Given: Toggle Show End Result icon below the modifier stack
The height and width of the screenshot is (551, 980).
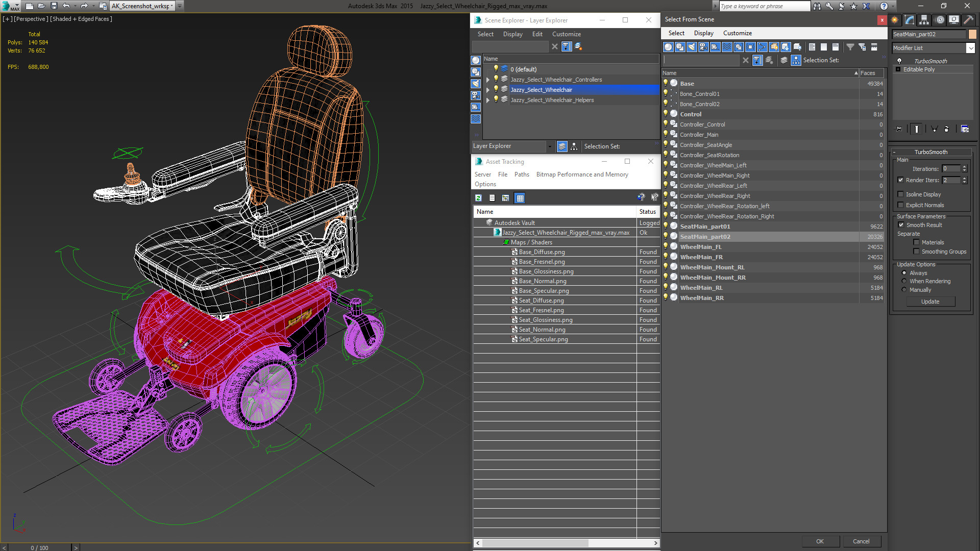Looking at the screenshot, I should pos(917,129).
